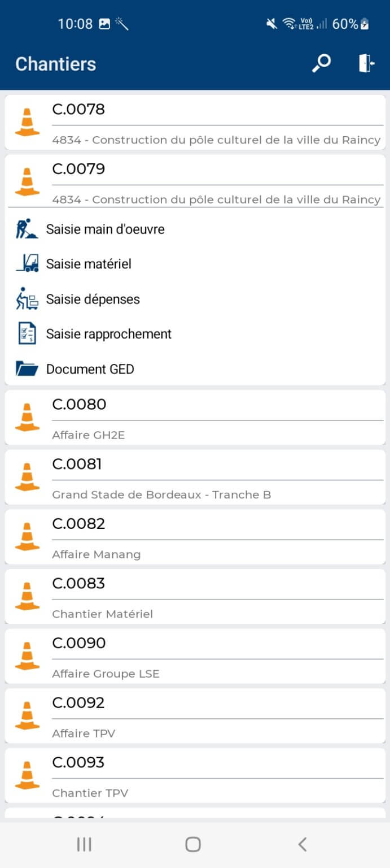Tap the forklift icon for Saisie matériel

27,264
